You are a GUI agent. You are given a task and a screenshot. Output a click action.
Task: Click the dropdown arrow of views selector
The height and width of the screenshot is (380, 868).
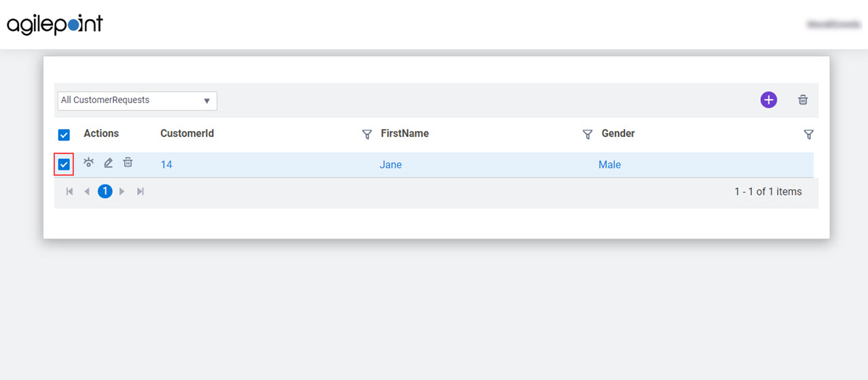tap(207, 101)
